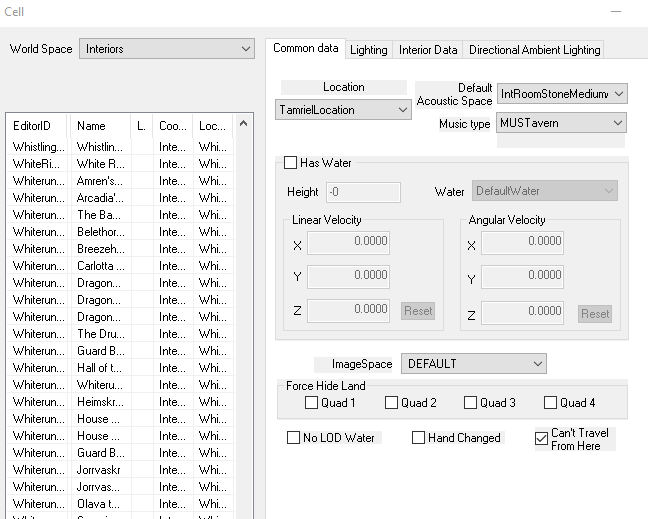The height and width of the screenshot is (519, 648).
Task: Check Quad 3 under Force Hide Land
Action: click(x=470, y=402)
